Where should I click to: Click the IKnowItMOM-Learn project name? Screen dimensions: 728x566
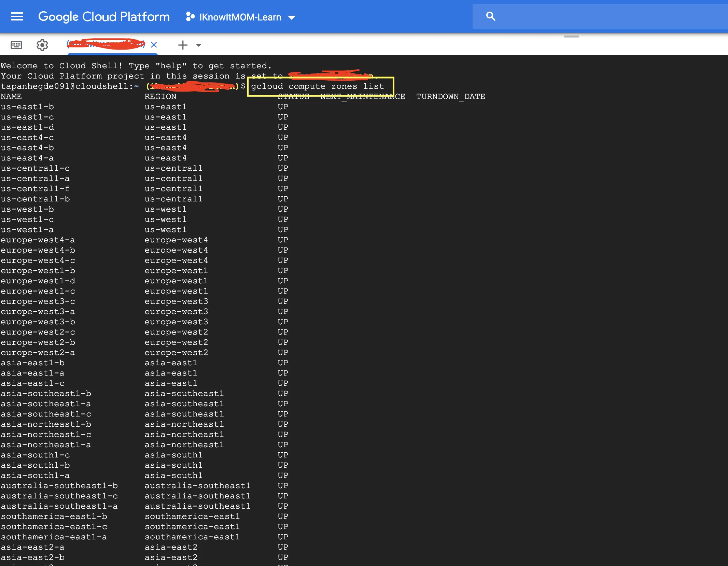click(240, 17)
